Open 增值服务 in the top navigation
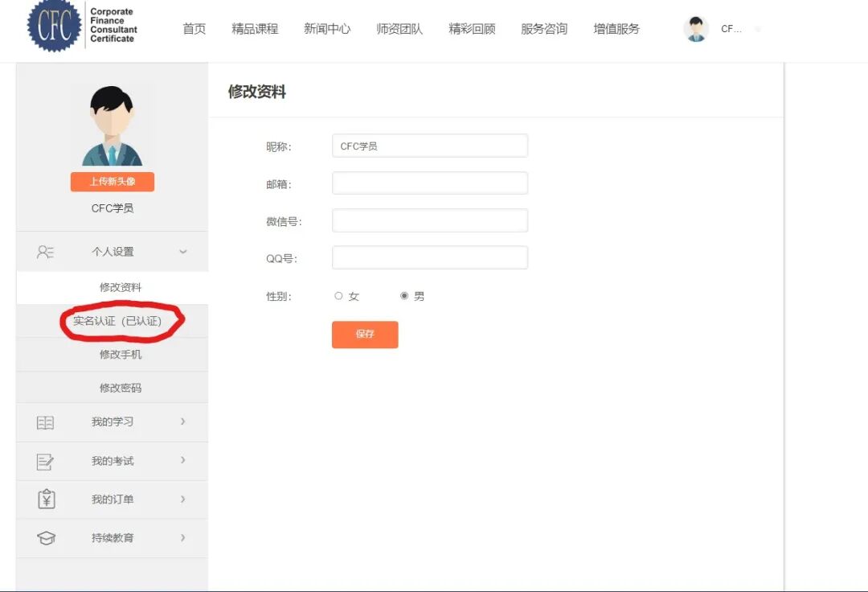Image resolution: width=868 pixels, height=592 pixels. coord(616,29)
